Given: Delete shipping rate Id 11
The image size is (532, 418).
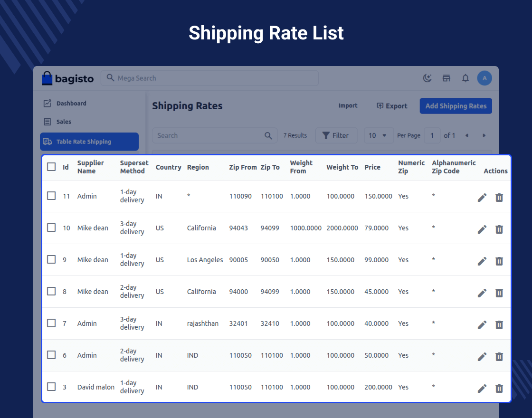Looking at the screenshot, I should [x=499, y=198].
